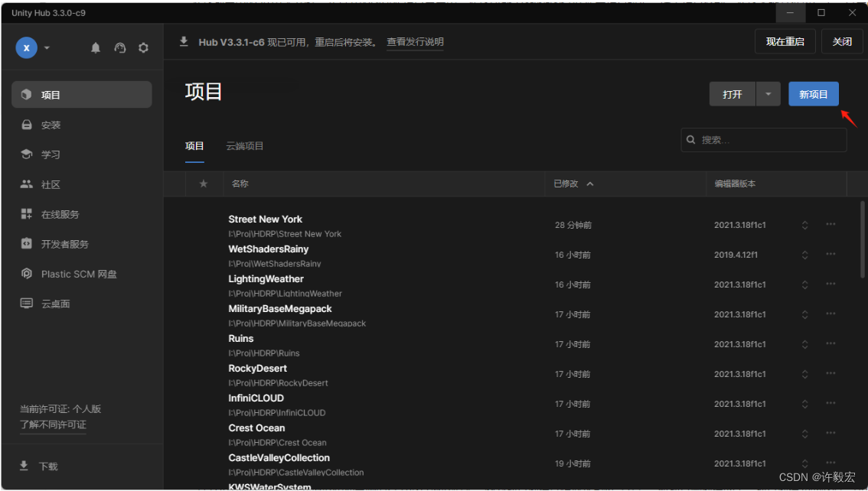Change editor version for RockyDesert
This screenshot has height=491, width=868.
(x=805, y=374)
